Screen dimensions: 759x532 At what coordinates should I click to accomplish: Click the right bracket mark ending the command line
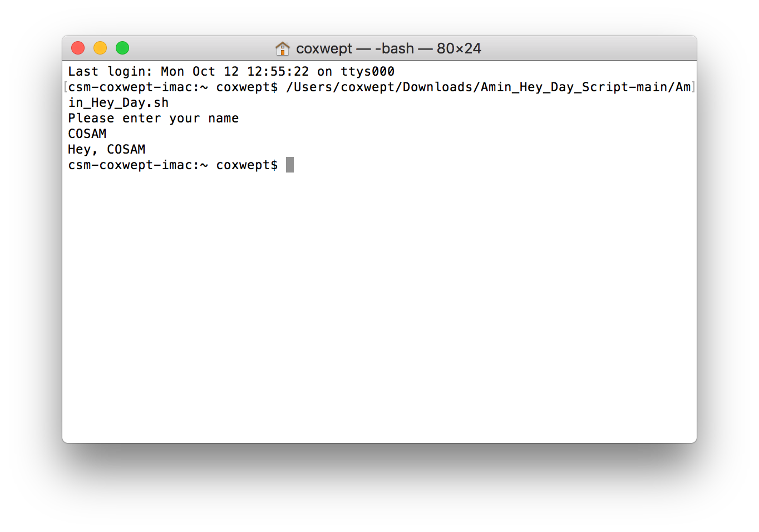coord(693,87)
